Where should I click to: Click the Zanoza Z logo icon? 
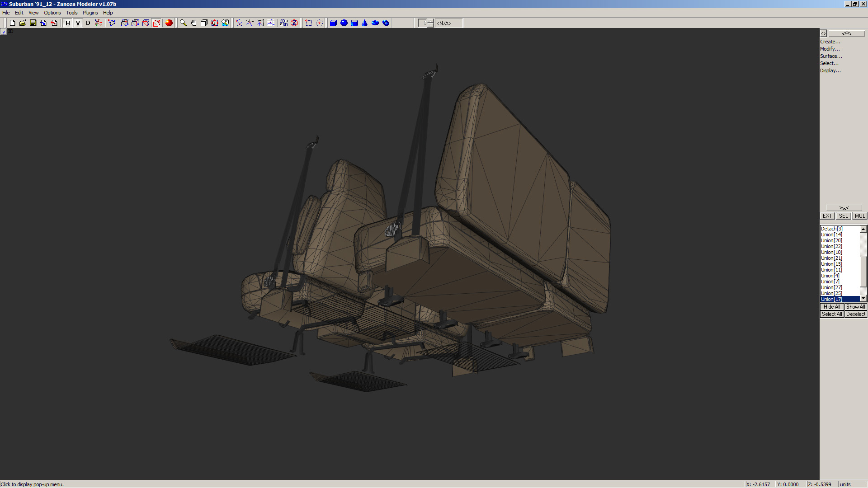click(294, 23)
